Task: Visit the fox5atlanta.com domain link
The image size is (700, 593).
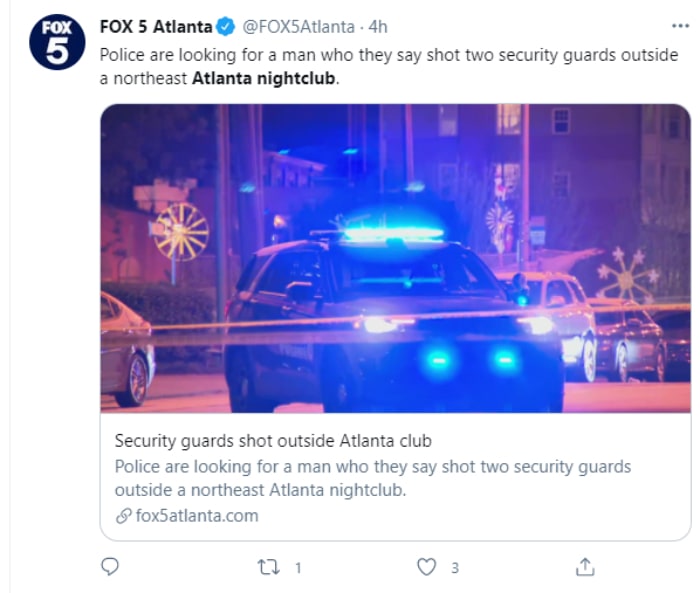Action: [197, 516]
